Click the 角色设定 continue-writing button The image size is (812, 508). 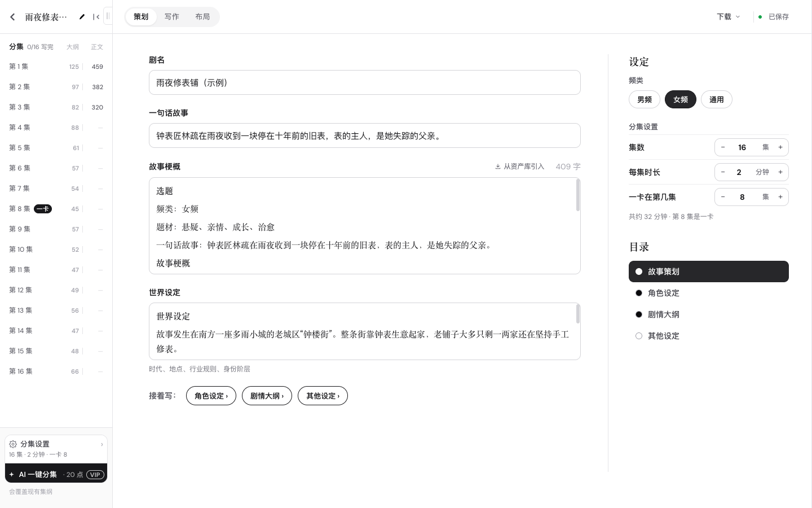(211, 396)
